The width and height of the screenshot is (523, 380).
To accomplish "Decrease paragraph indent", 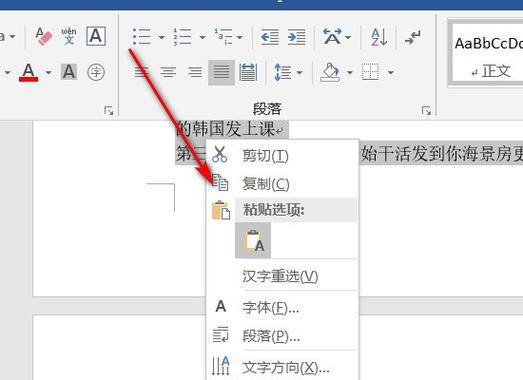I will [270, 36].
